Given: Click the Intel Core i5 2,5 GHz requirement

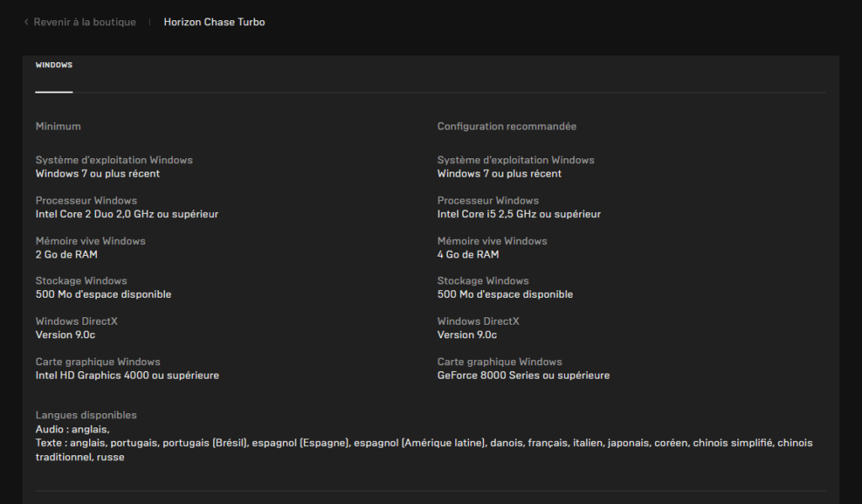Looking at the screenshot, I should click(519, 214).
